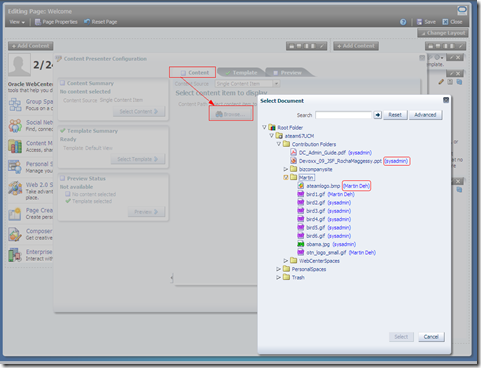Click the left Add Content button
Image resolution: width=481 pixels, height=368 pixels.
point(31,46)
